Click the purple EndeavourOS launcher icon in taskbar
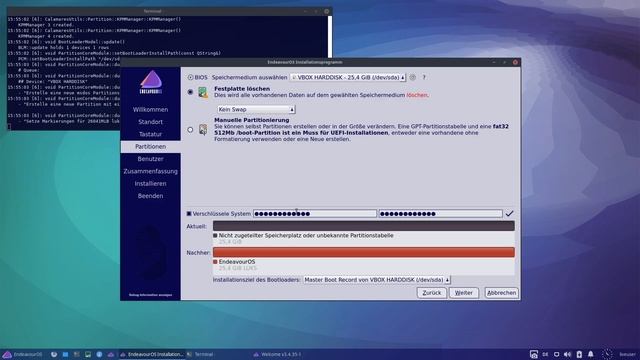640x360 pixels. point(111,354)
